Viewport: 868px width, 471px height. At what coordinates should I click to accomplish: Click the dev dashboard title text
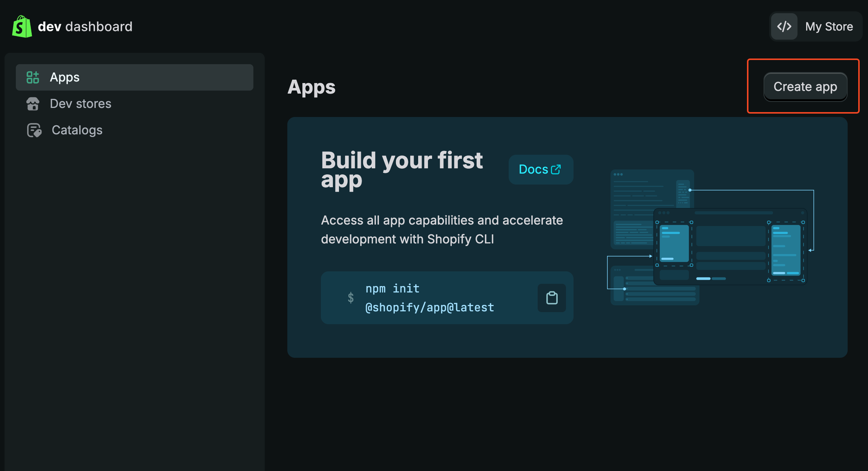pyautogui.click(x=85, y=26)
